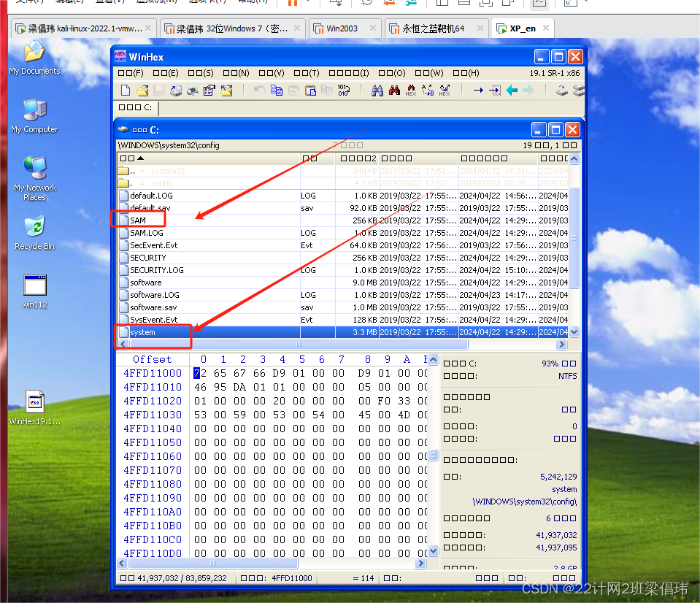Screen dimensions: 700x603
Task: Click file list scrollbar up arrow
Action: (574, 158)
